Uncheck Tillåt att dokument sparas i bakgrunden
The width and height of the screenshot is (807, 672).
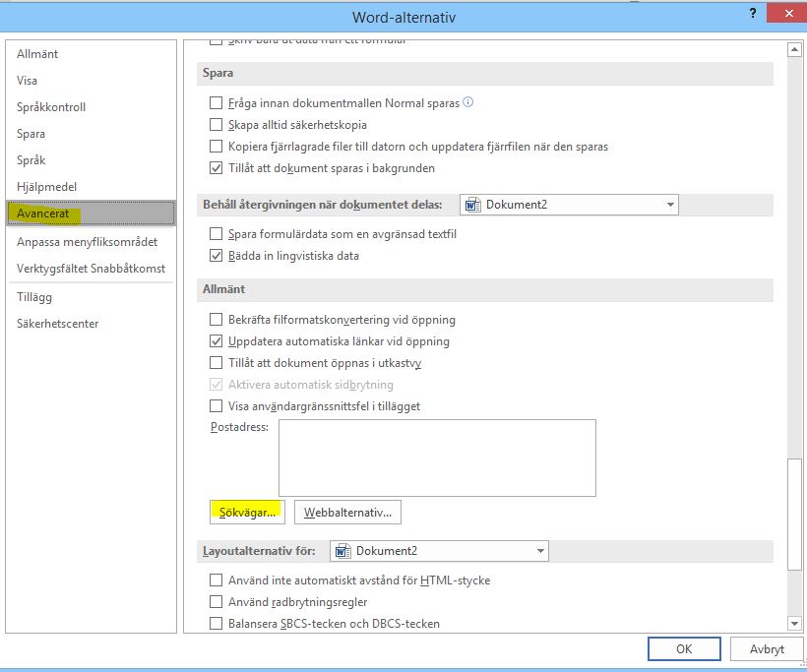click(x=217, y=168)
